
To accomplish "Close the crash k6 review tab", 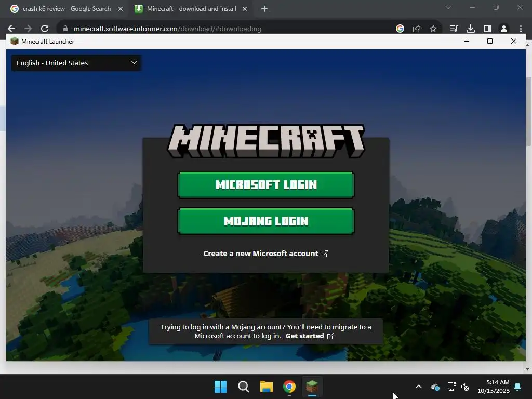I will click(x=121, y=9).
